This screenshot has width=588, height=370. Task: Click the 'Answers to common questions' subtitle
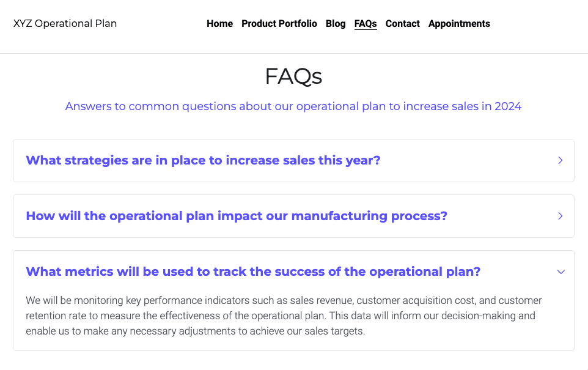pos(293,106)
